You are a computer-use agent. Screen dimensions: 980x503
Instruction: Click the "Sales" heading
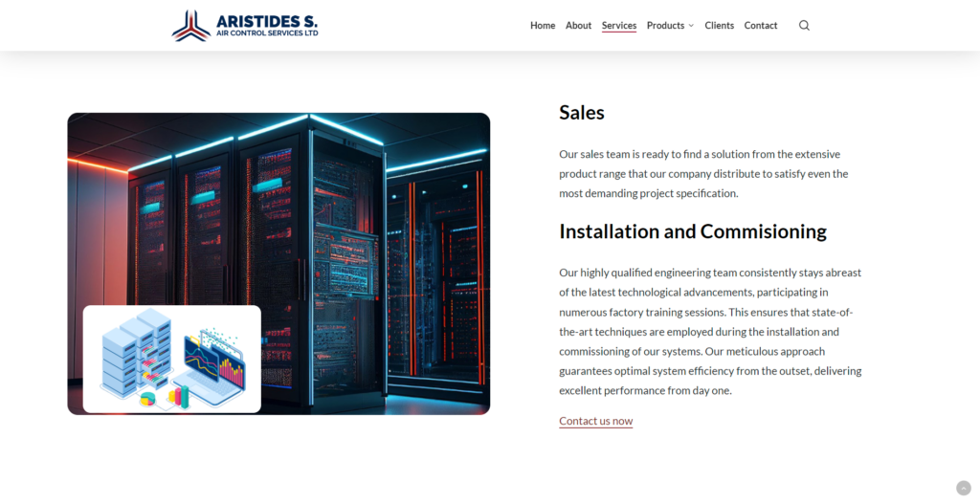click(x=582, y=113)
